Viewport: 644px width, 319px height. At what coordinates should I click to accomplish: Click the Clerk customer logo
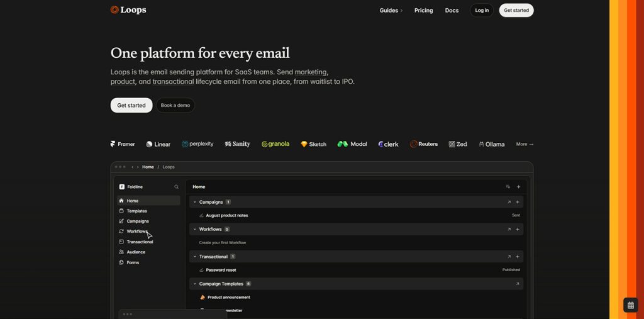coord(388,144)
